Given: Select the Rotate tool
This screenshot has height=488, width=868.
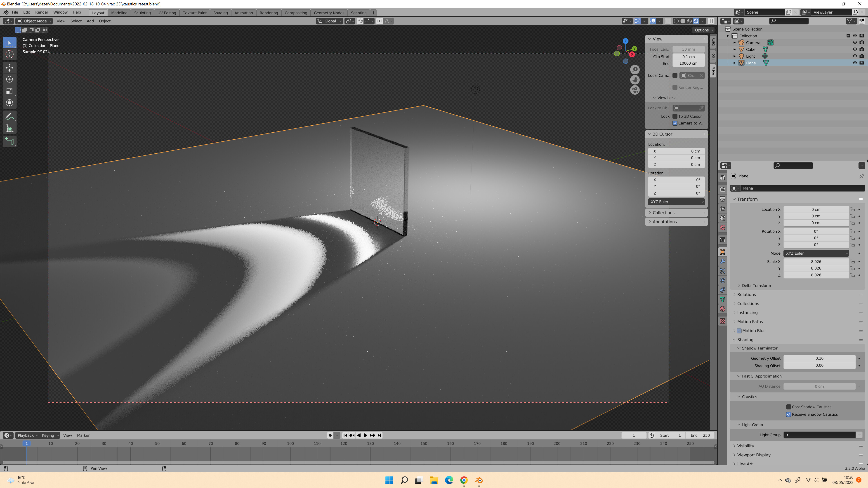Looking at the screenshot, I should coord(9,80).
